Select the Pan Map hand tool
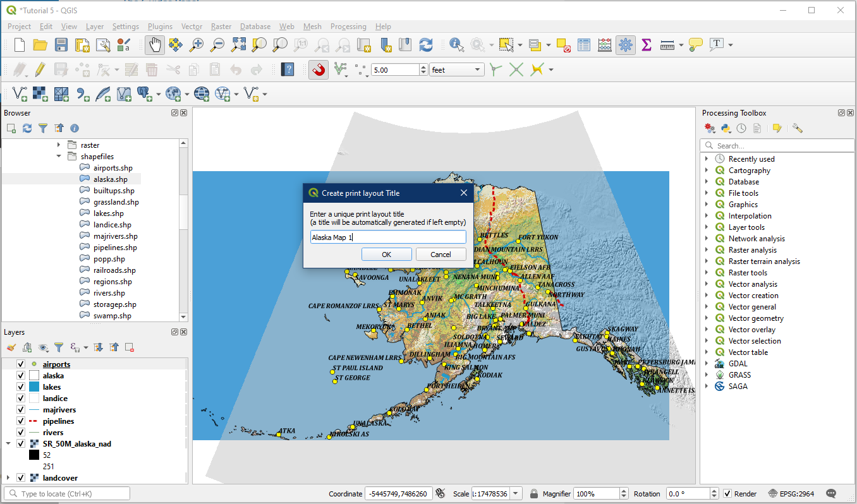857x504 pixels. [x=155, y=45]
